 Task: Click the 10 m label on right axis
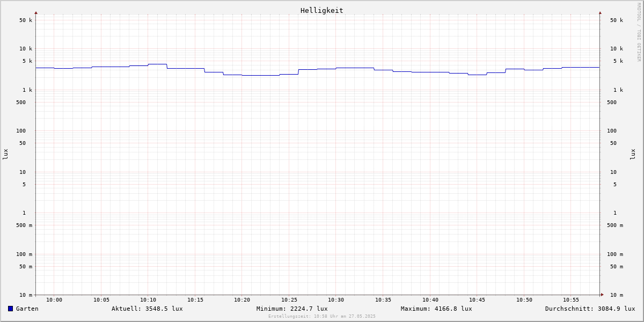(617, 295)
